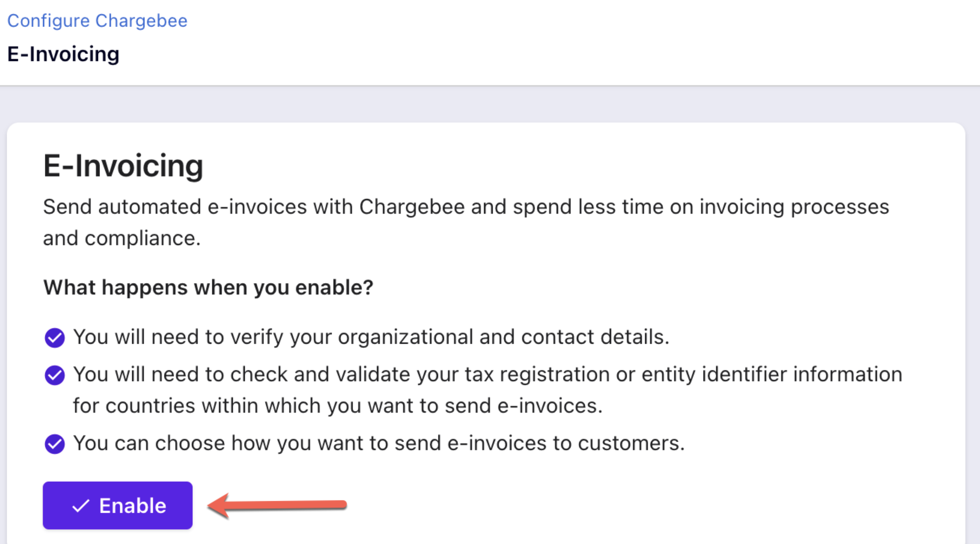Click the red arrow pointing at Enable
The width and height of the screenshot is (980, 544).
(x=277, y=505)
